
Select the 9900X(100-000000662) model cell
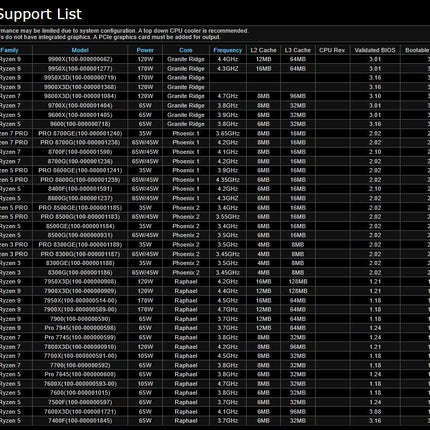80,59
